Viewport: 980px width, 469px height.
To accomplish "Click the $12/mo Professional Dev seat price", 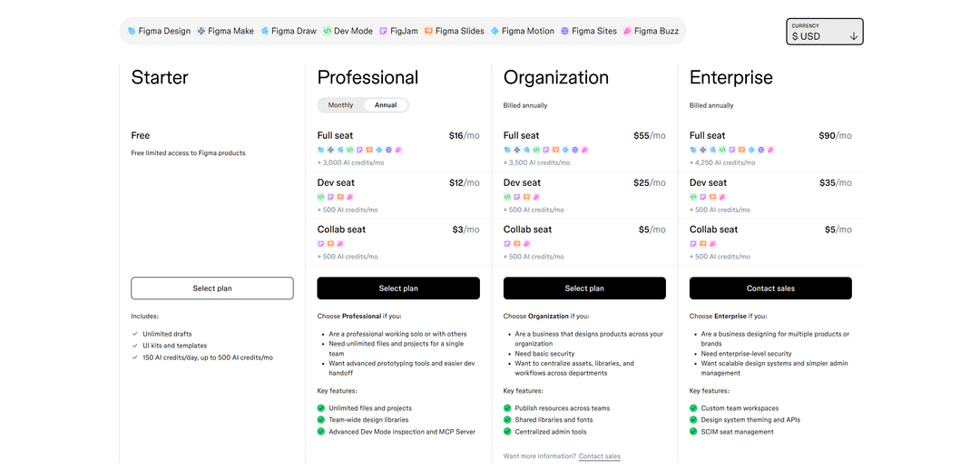I will pos(464,183).
